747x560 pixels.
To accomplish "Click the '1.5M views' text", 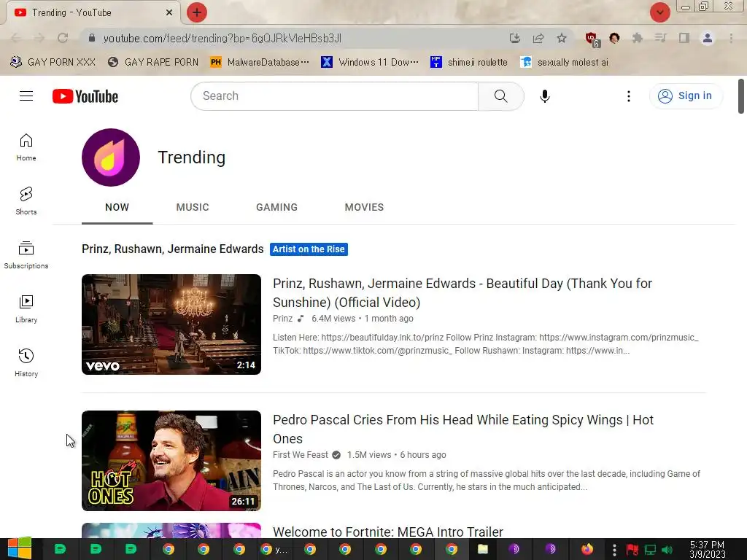I will tap(368, 455).
